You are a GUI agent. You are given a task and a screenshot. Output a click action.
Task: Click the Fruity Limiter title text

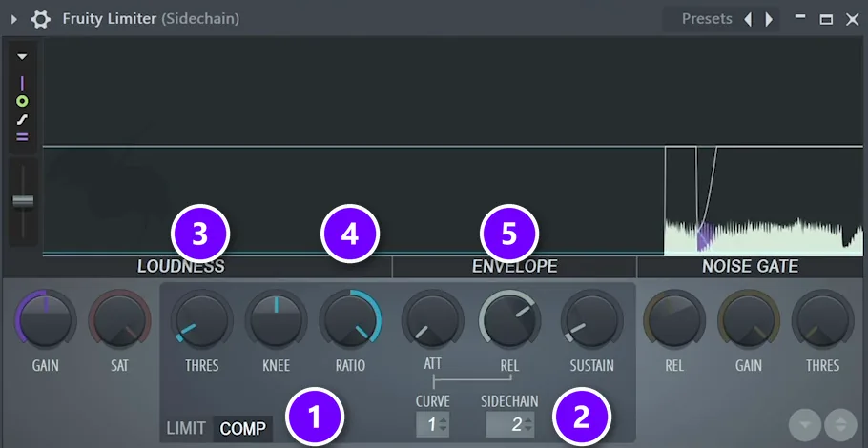pos(109,19)
